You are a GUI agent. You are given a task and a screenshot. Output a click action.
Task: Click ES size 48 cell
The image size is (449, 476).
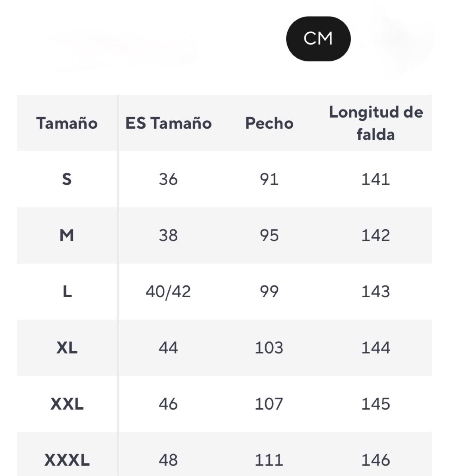(x=168, y=460)
